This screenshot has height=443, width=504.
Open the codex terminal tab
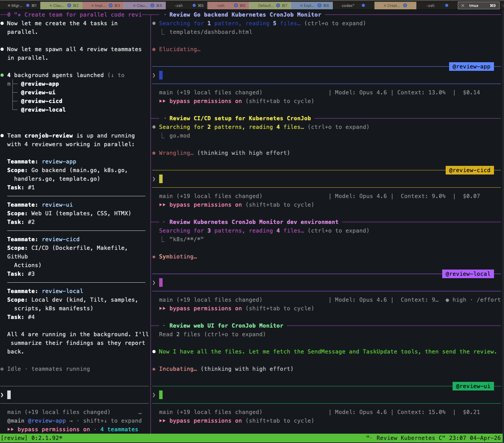pyautogui.click(x=348, y=6)
